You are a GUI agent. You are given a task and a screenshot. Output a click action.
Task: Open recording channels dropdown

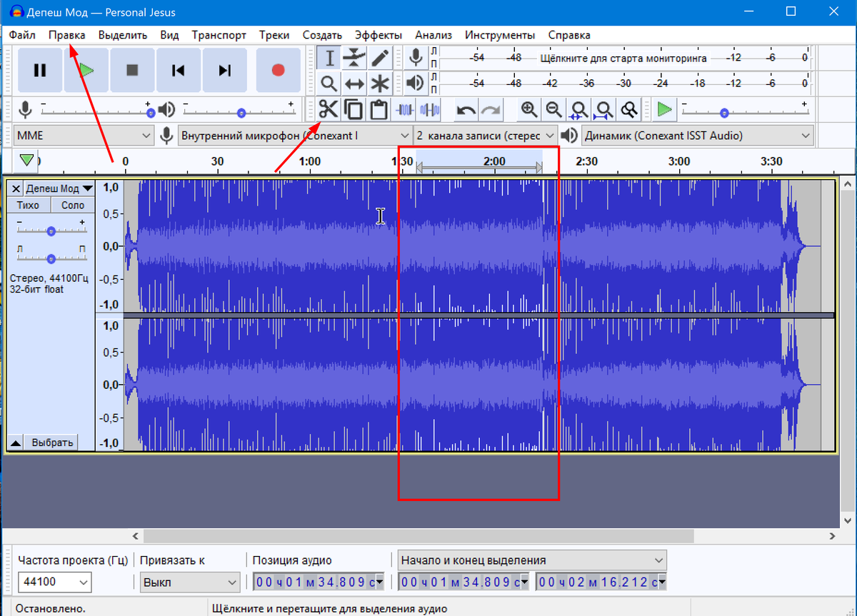(x=485, y=135)
